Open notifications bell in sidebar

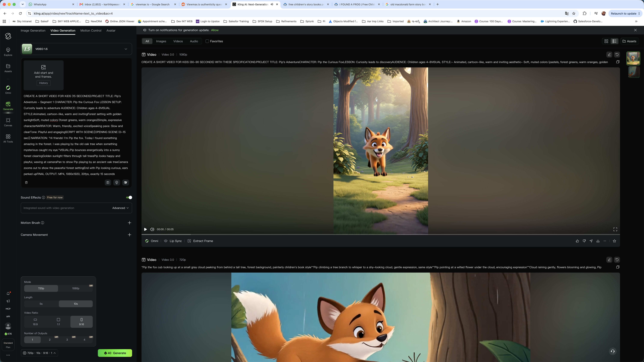[8, 294]
